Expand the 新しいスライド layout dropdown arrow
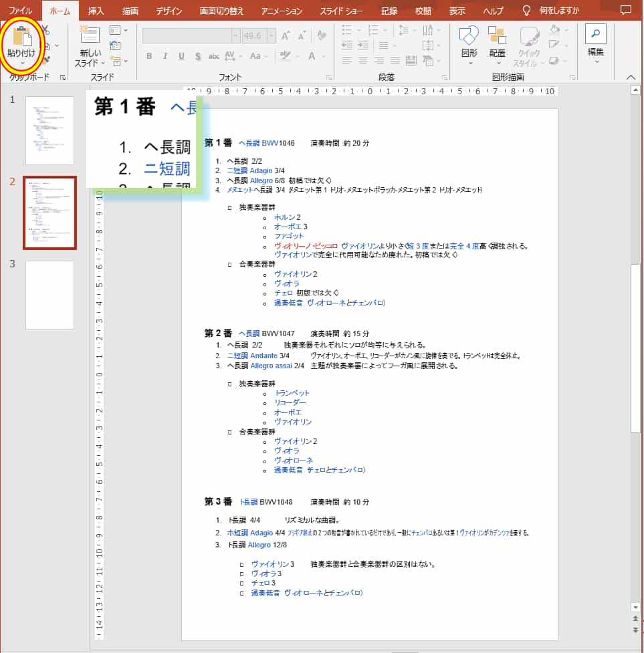The image size is (644, 653). (103, 61)
